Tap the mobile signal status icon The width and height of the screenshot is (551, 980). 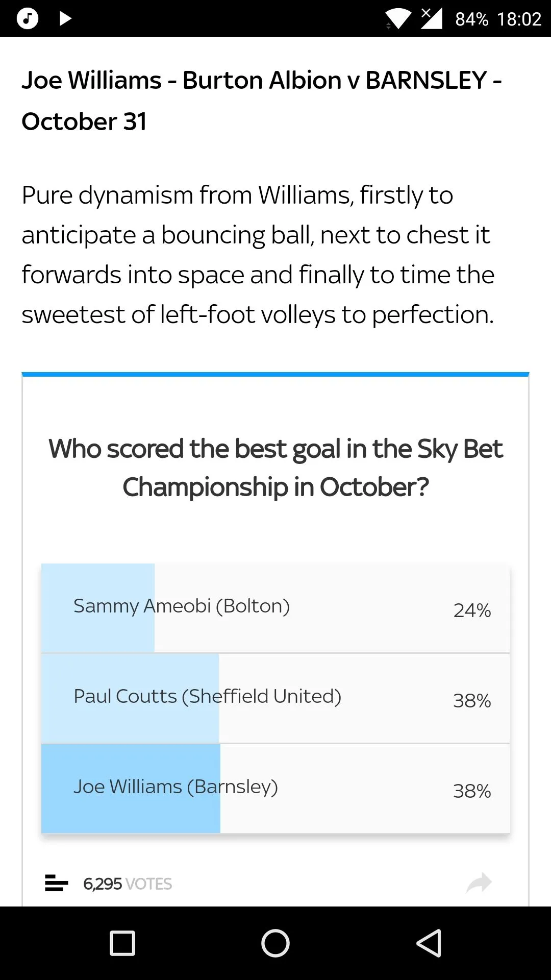pyautogui.click(x=431, y=19)
